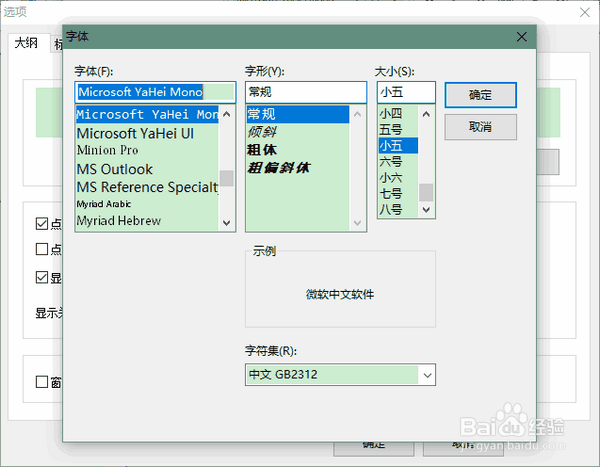Click font list scrollbar thumb

tap(227, 178)
